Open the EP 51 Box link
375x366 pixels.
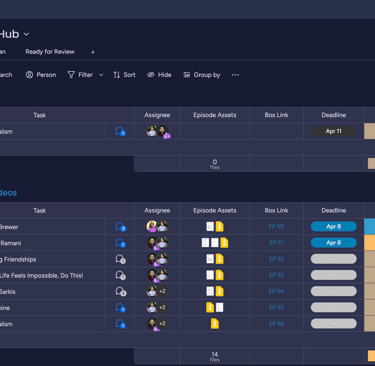point(276,243)
